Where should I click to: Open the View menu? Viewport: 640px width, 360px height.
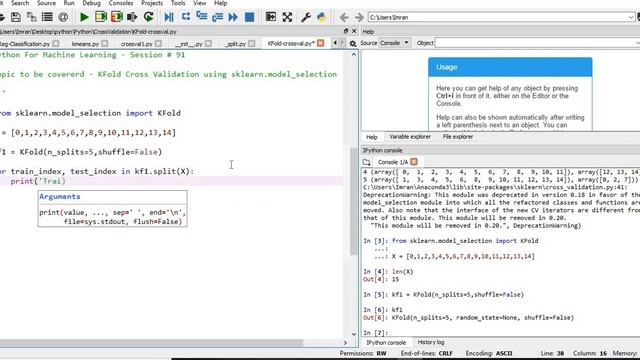[200, 3]
